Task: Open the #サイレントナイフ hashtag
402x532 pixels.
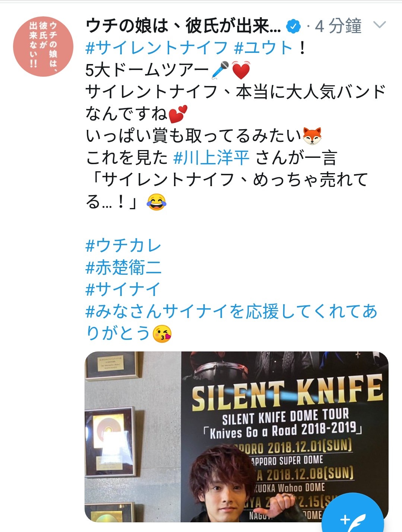Action: [x=156, y=48]
